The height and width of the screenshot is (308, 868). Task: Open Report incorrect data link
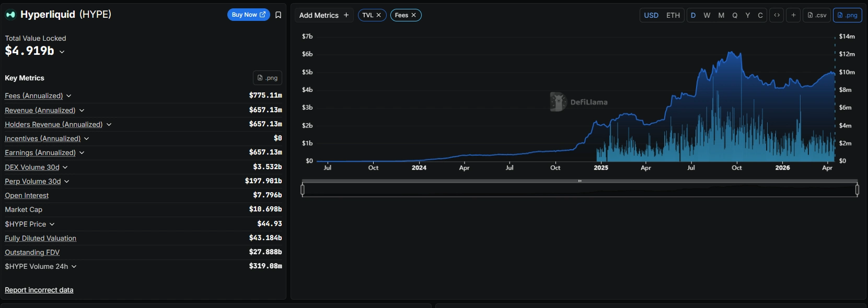click(39, 290)
